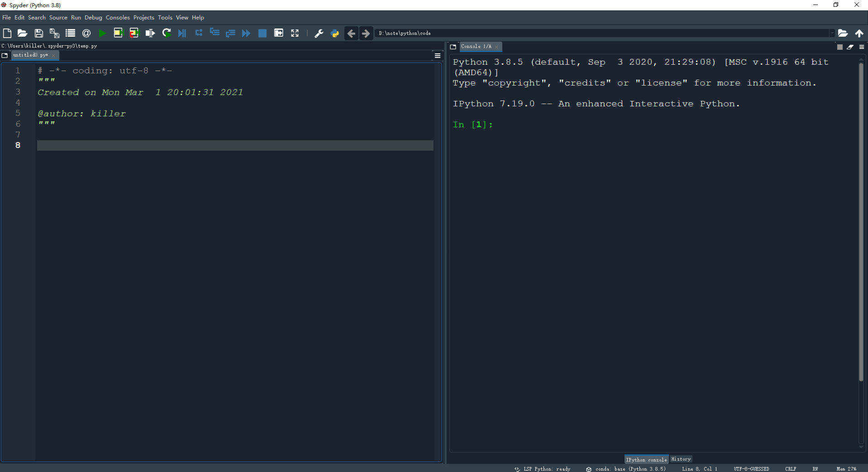Click the CRLF line ending status
The image size is (868, 472).
point(791,469)
